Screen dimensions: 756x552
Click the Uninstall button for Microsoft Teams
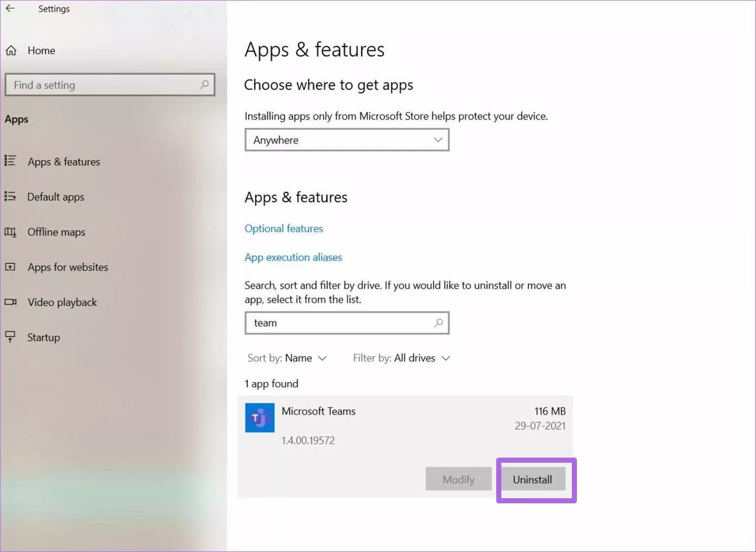[x=532, y=479]
